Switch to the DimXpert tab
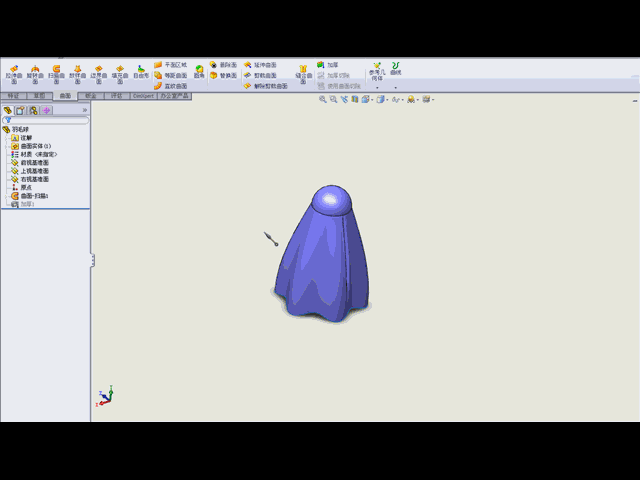The image size is (640, 480). [x=144, y=96]
